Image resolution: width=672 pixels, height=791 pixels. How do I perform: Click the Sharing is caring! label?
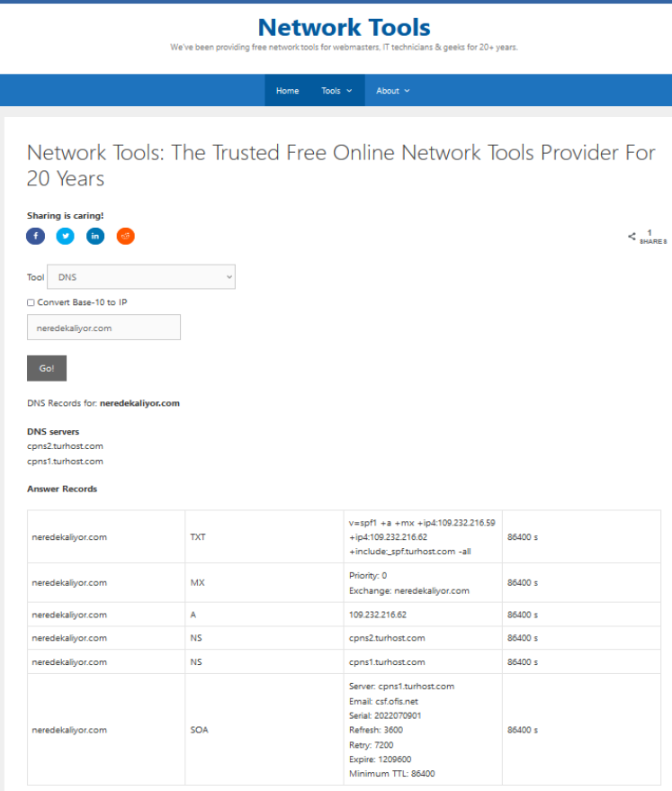point(65,215)
